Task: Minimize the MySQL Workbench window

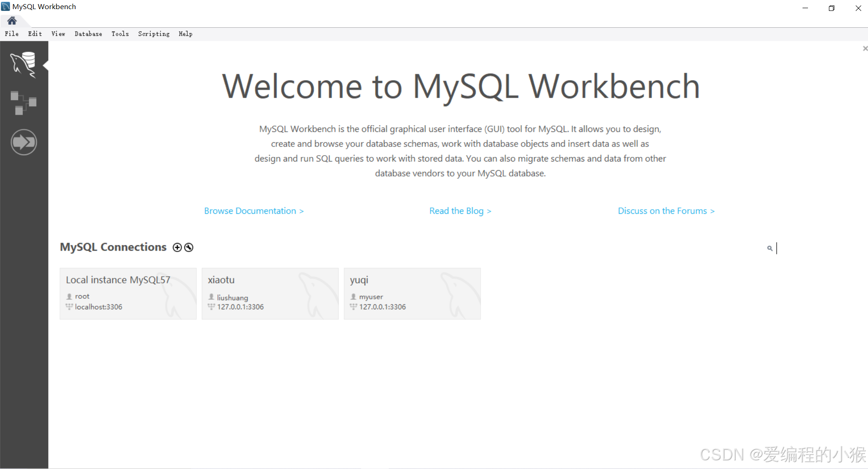Action: tap(805, 8)
